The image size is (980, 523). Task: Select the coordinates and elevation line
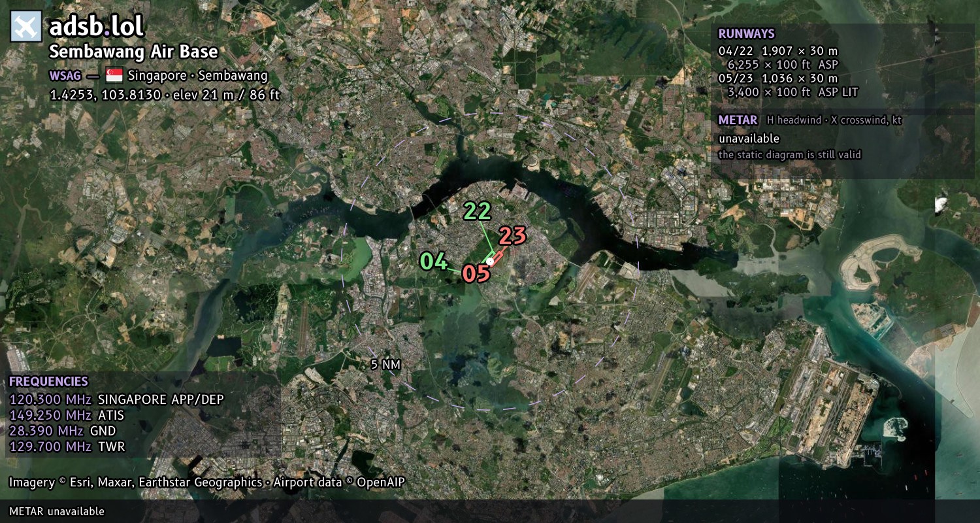click(165, 94)
